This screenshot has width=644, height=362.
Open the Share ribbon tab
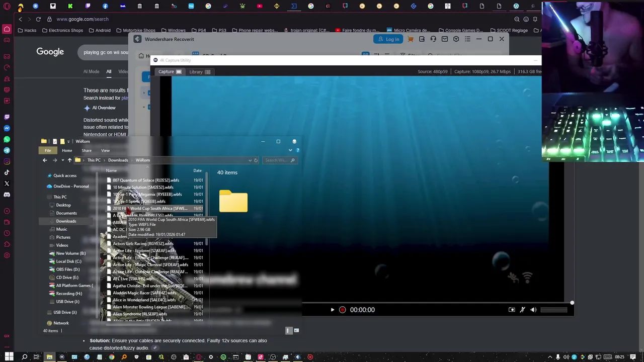(87, 150)
